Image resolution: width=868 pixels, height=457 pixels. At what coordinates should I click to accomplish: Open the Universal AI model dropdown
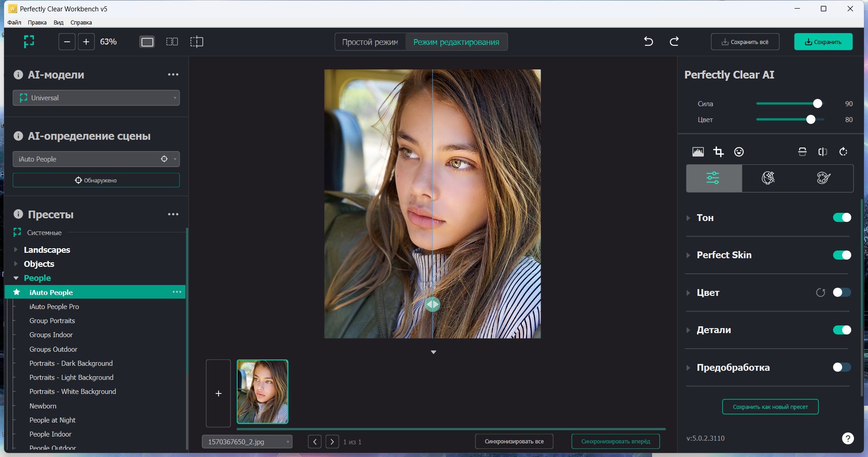point(96,98)
